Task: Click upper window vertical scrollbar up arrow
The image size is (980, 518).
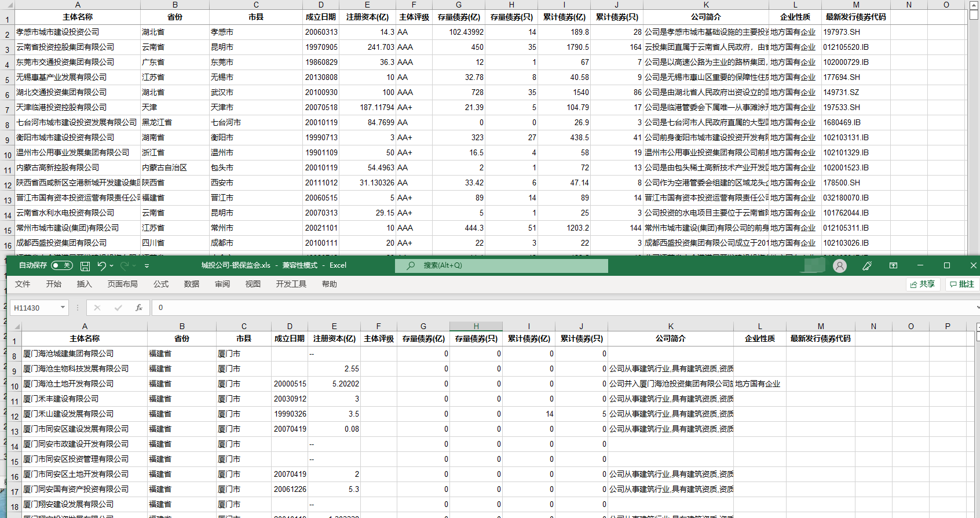Action: pos(974,5)
